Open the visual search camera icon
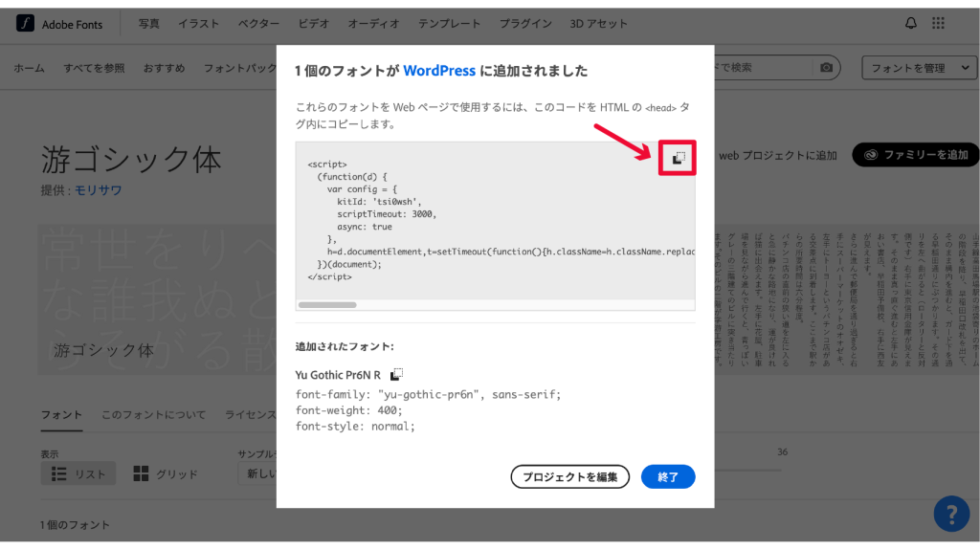 click(x=826, y=68)
